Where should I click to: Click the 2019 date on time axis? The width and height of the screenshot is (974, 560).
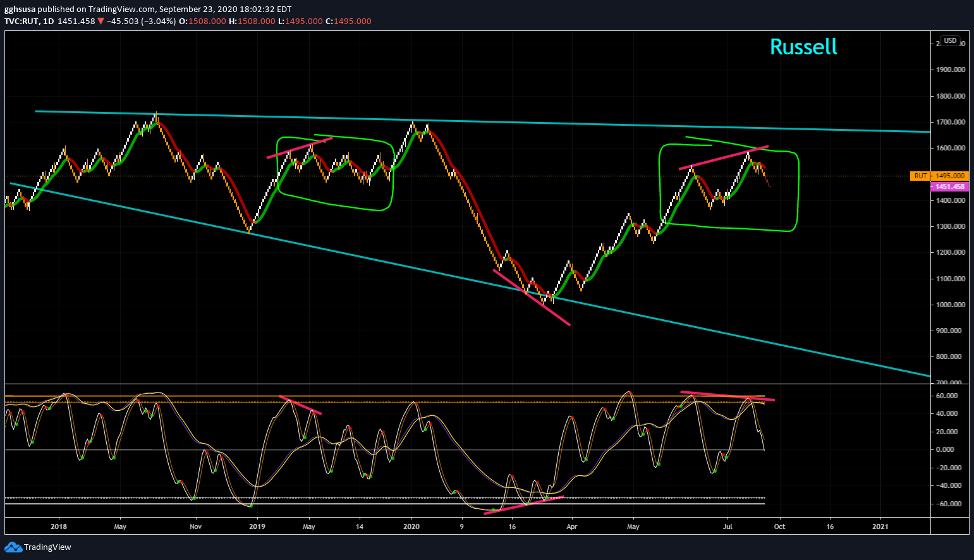tap(257, 526)
